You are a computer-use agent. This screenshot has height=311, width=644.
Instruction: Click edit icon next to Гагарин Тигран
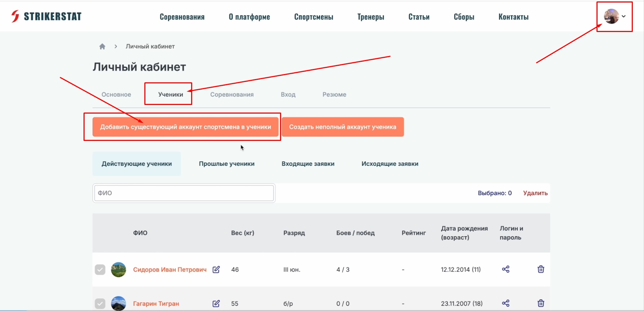click(216, 303)
